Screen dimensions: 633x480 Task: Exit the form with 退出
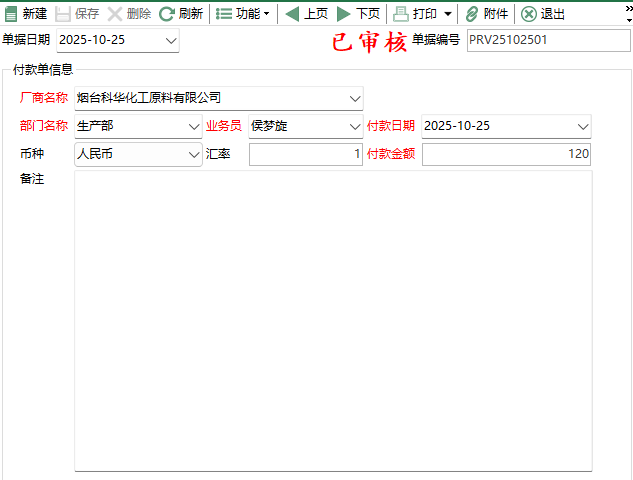pos(543,14)
